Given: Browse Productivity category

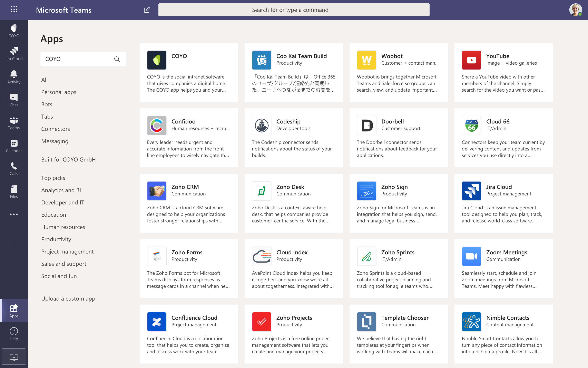Looking at the screenshot, I should 56,239.
